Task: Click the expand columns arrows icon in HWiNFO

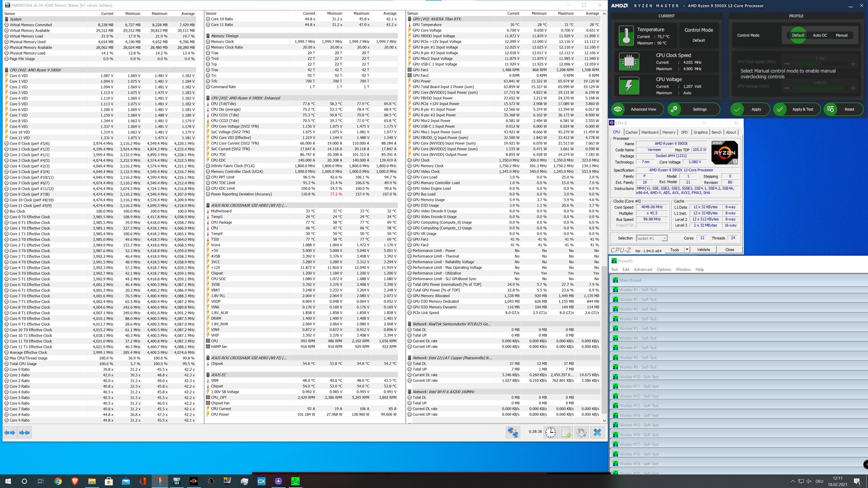Action: coord(9,432)
